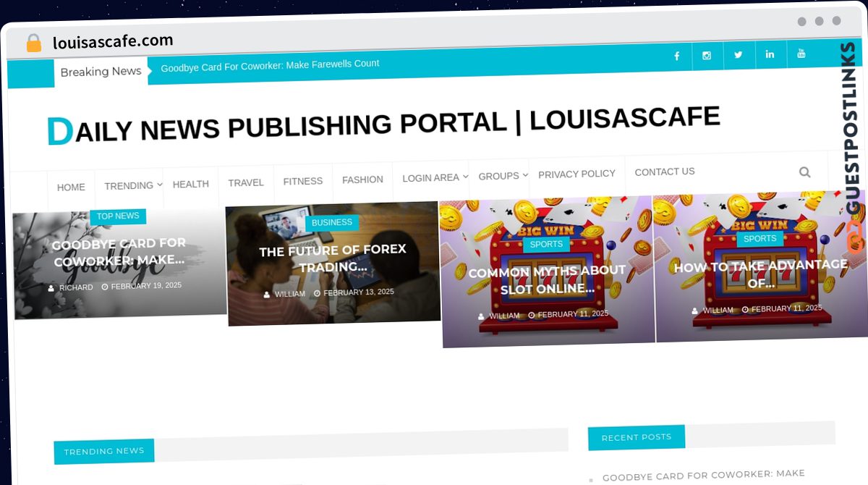The height and width of the screenshot is (485, 868).
Task: Click the Instagram icon in the header
Action: coord(707,55)
